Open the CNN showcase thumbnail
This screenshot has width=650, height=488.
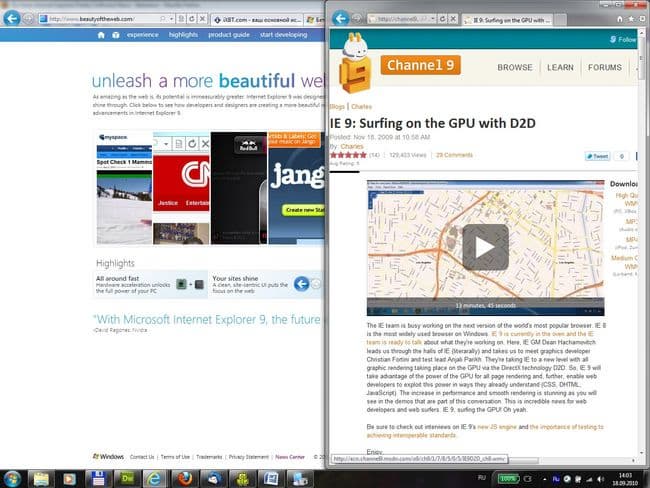coord(181,188)
